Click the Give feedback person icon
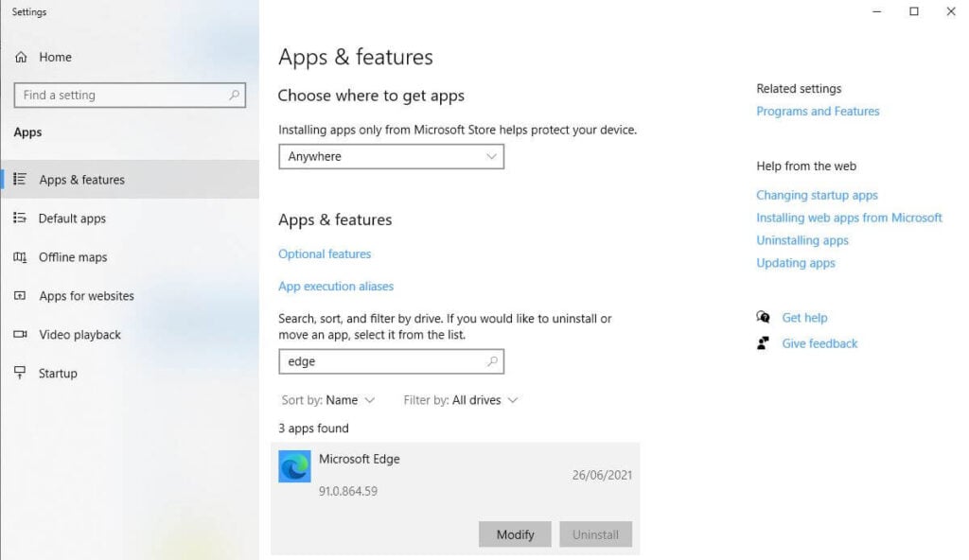 [763, 343]
